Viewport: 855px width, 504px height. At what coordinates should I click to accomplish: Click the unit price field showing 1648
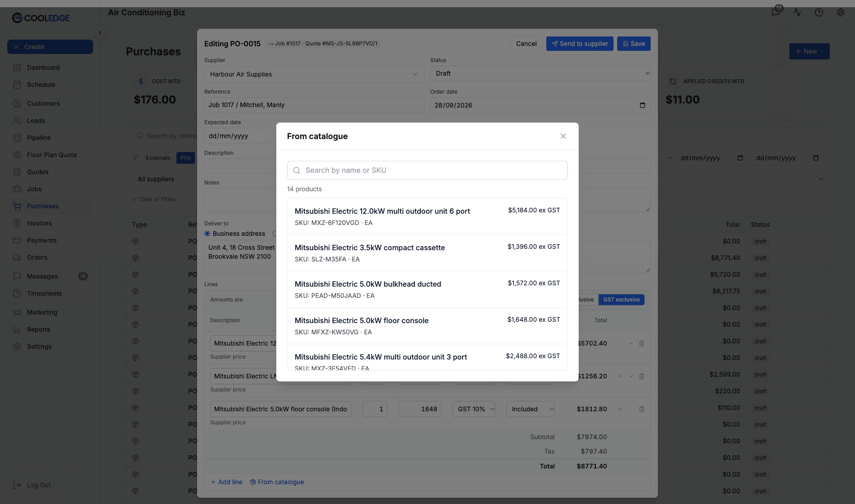tap(419, 409)
